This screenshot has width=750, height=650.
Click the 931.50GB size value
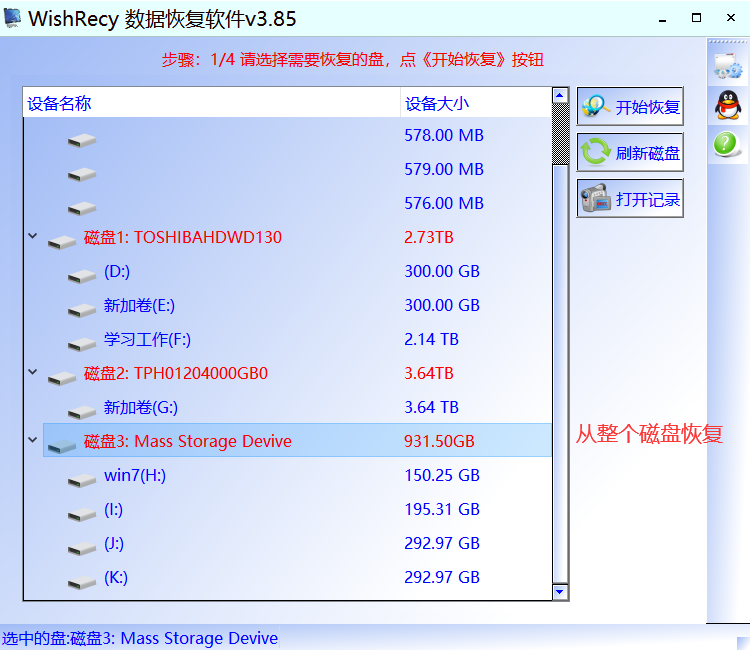[439, 441]
